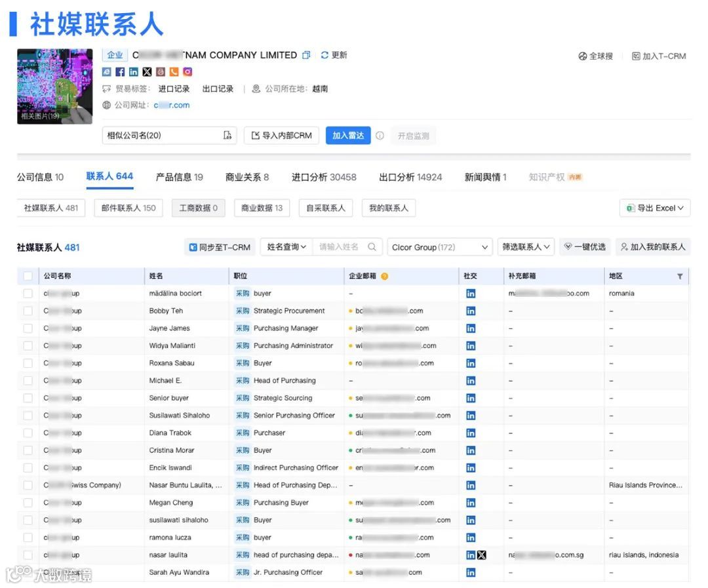Expand the Cicor Group (172) dropdown
Image resolution: width=708 pixels, height=588 pixels.
pyautogui.click(x=440, y=247)
